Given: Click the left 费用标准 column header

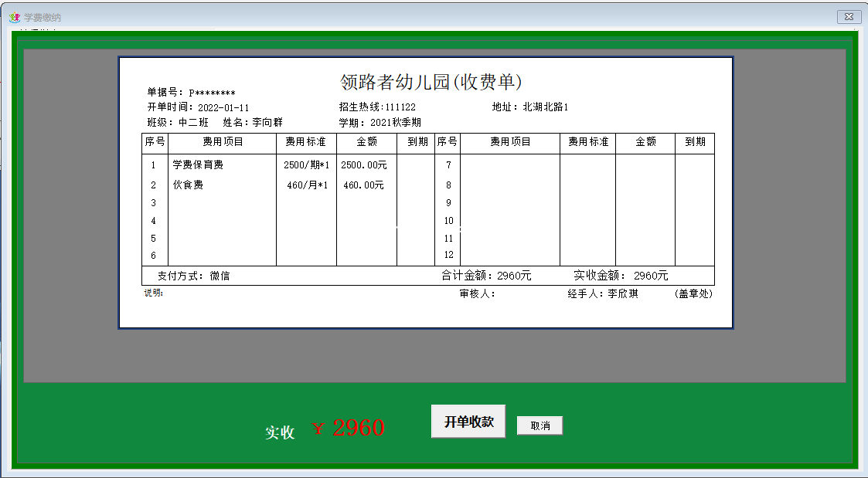Looking at the screenshot, I should pyautogui.click(x=305, y=141).
